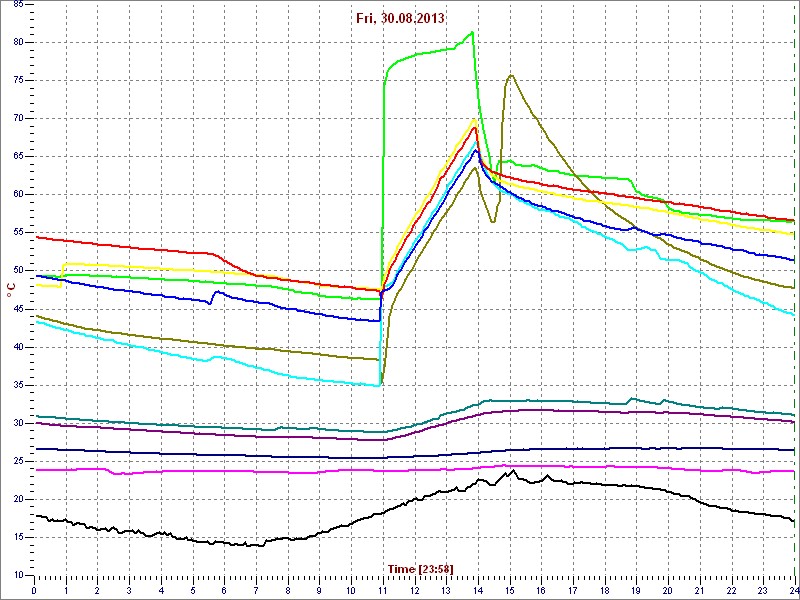This screenshot has height=600, width=800.
Task: Pick hour 12 on the time axis
Action: [414, 590]
